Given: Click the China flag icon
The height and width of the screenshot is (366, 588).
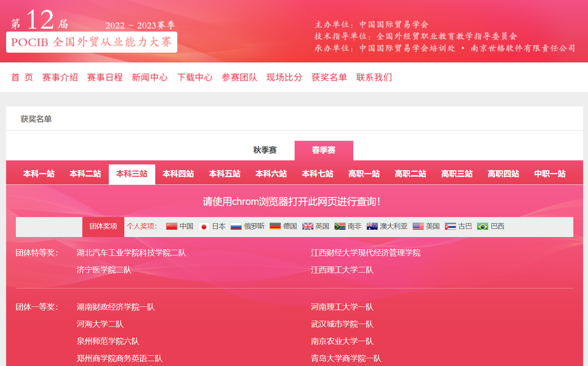Looking at the screenshot, I should pos(172,226).
